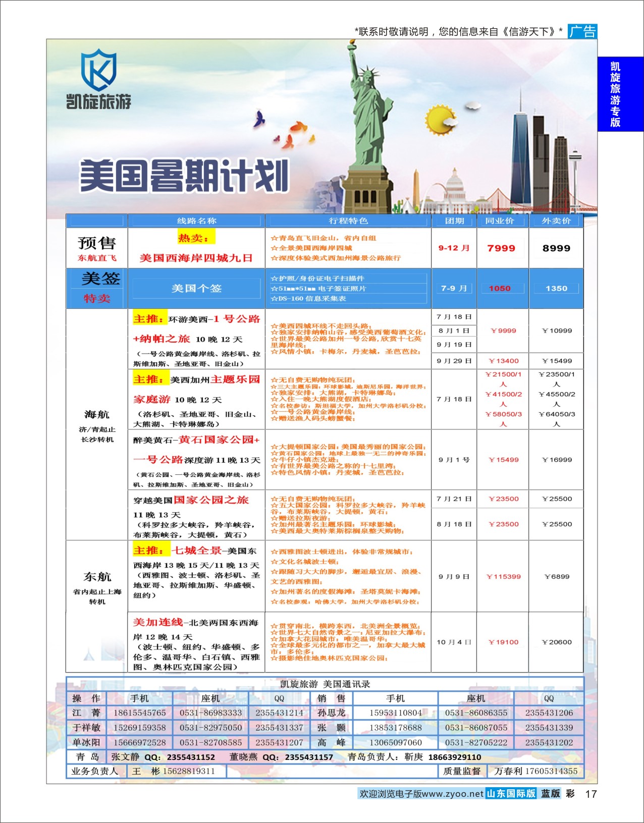Click the 美签 特卖 row label

97,288
